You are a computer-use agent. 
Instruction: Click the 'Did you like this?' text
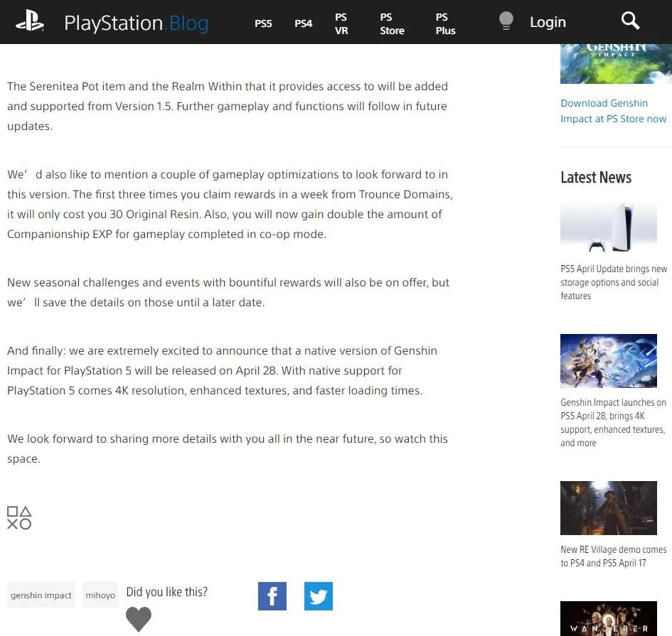[166, 591]
